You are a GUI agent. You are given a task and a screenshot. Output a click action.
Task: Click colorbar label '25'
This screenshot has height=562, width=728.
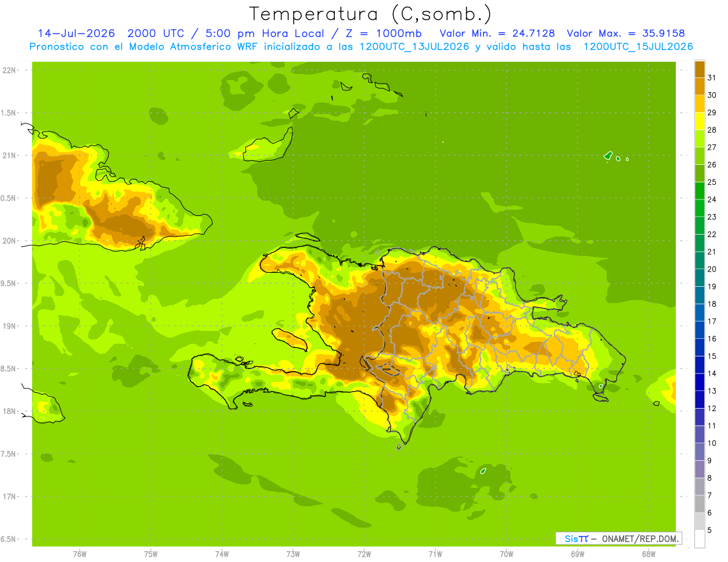712,182
